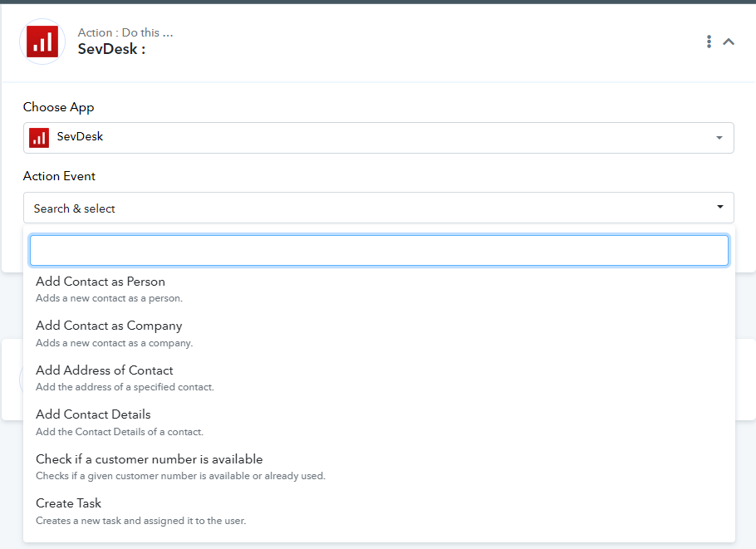This screenshot has width=756, height=549.
Task: Select 'Add Contact as Person' action
Action: coord(101,282)
